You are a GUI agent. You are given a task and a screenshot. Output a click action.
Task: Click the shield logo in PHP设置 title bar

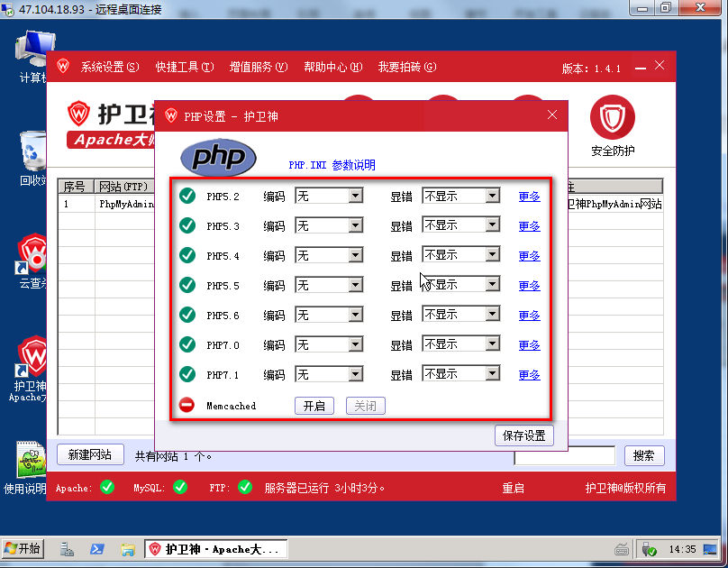171,115
